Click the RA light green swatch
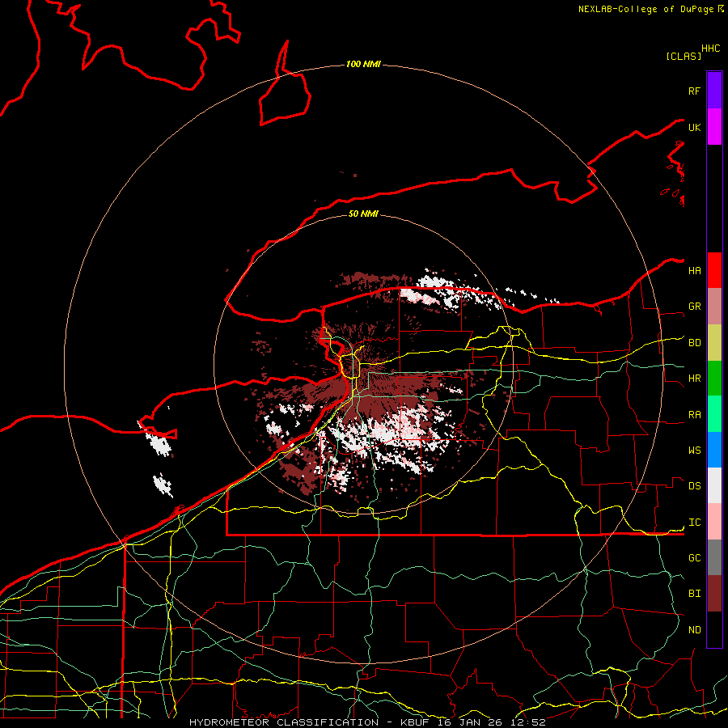 click(x=714, y=414)
